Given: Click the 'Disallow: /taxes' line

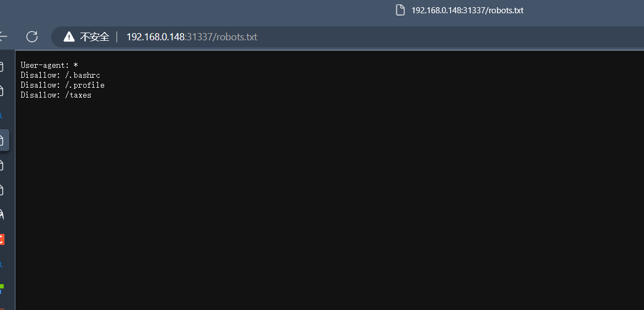Looking at the screenshot, I should click(x=56, y=95).
